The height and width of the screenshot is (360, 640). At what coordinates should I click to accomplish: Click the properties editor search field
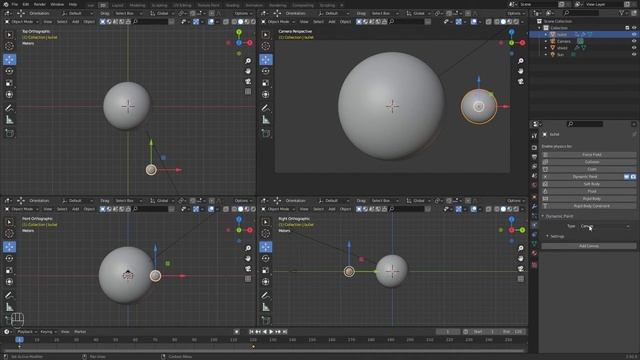coord(584,124)
